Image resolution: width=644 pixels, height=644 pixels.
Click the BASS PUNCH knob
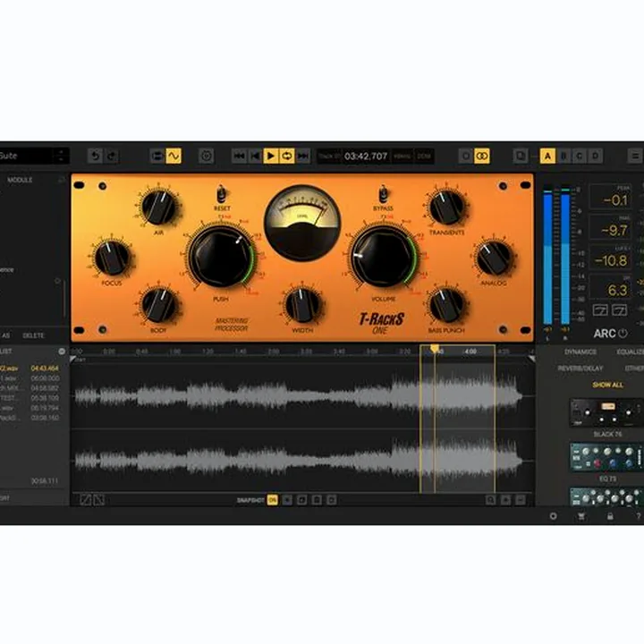(x=447, y=305)
